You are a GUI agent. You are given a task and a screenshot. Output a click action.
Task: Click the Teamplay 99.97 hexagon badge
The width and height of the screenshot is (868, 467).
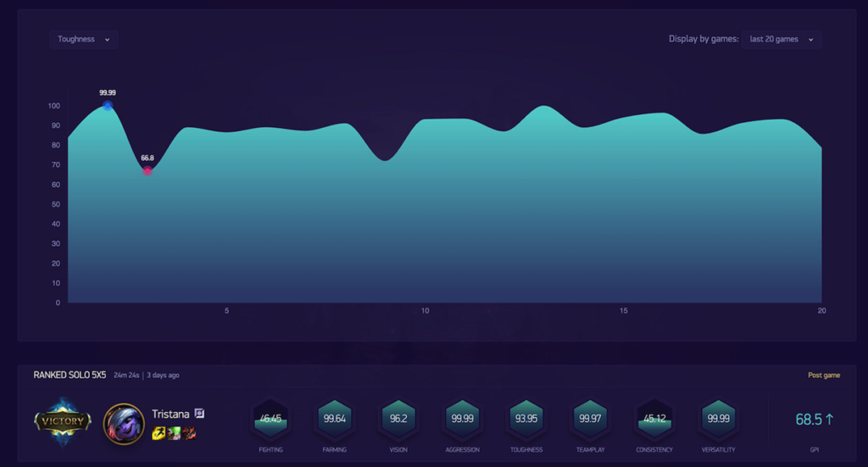tap(590, 419)
